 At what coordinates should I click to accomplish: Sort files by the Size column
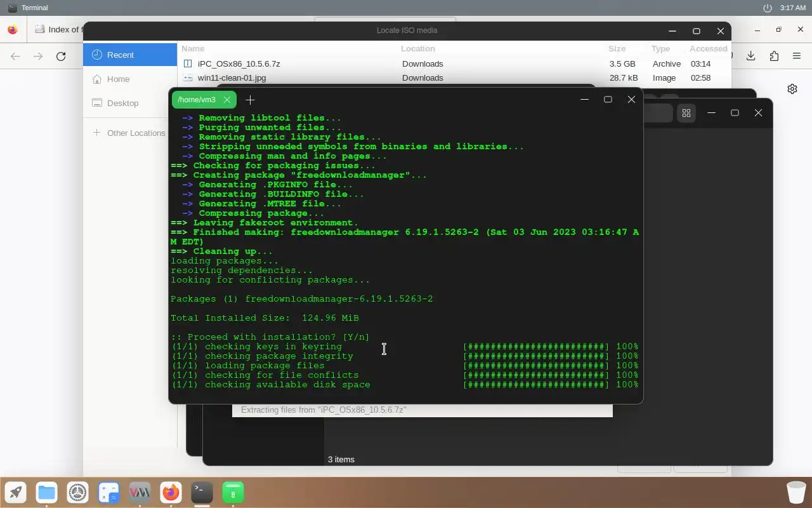(x=617, y=48)
